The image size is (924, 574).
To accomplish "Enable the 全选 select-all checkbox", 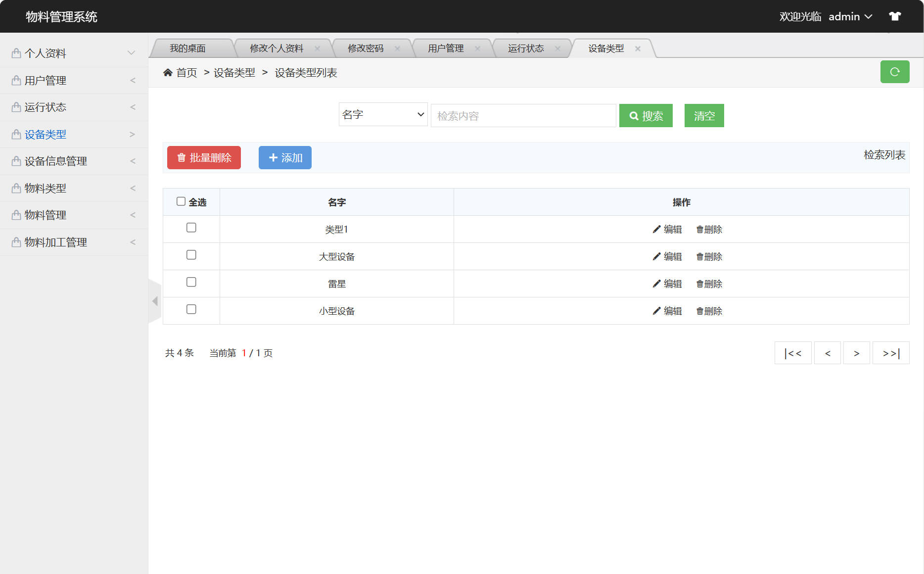I will (x=181, y=200).
